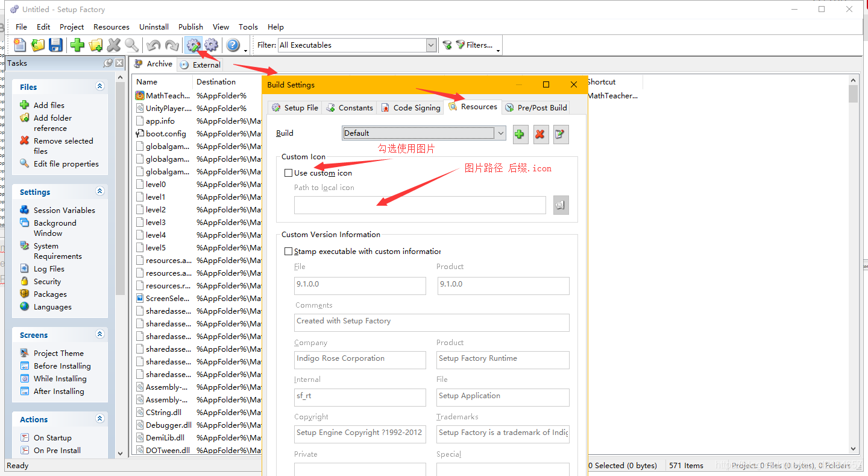Switch to the Code Signing tab
The height and width of the screenshot is (476, 868).
click(x=410, y=107)
